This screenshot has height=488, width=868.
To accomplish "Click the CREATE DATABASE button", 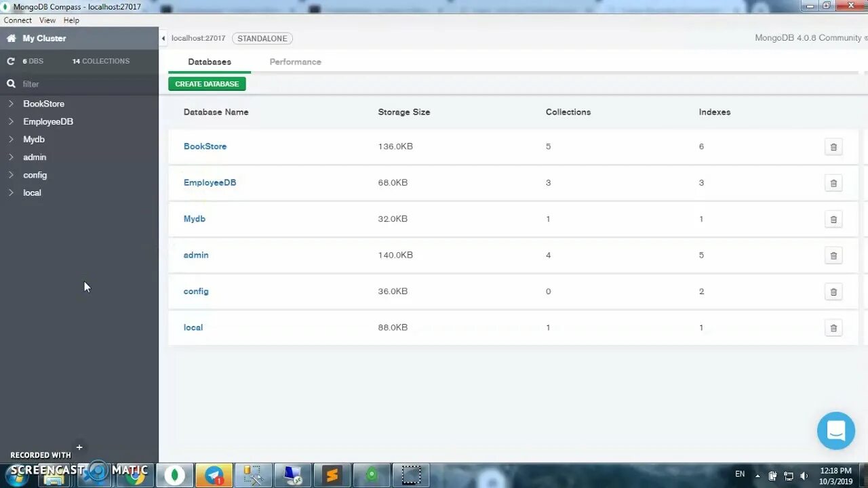I will [x=207, y=84].
